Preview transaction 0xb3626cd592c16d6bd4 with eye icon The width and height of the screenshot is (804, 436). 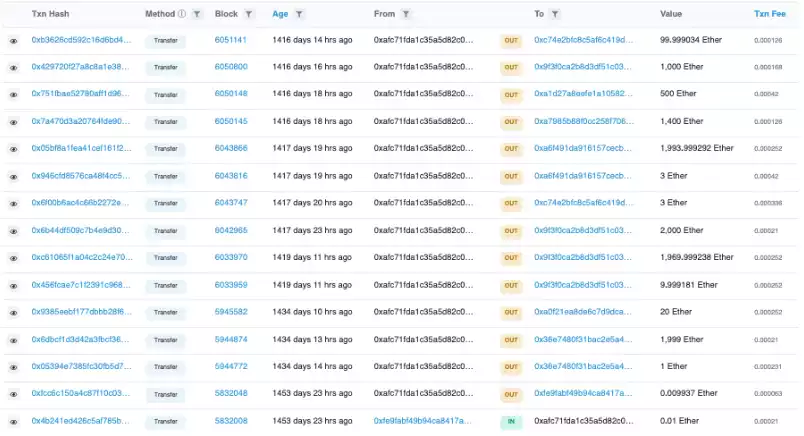(14, 41)
